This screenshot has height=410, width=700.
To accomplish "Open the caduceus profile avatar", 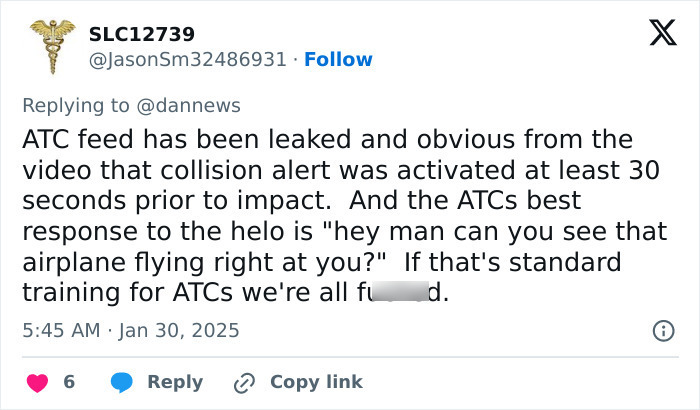I will point(53,46).
